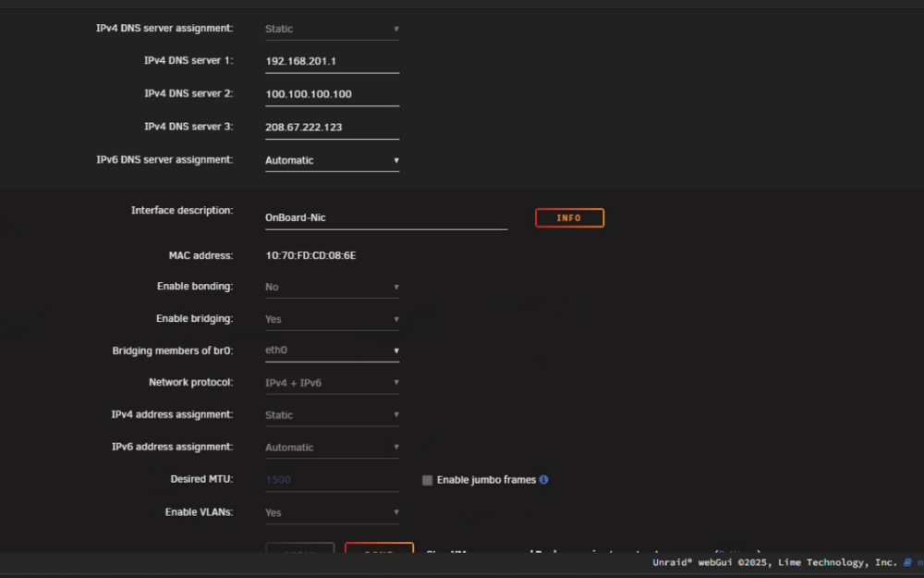Click IPv4 DNS server 2 field
The height and width of the screenshot is (578, 924).
tap(333, 94)
